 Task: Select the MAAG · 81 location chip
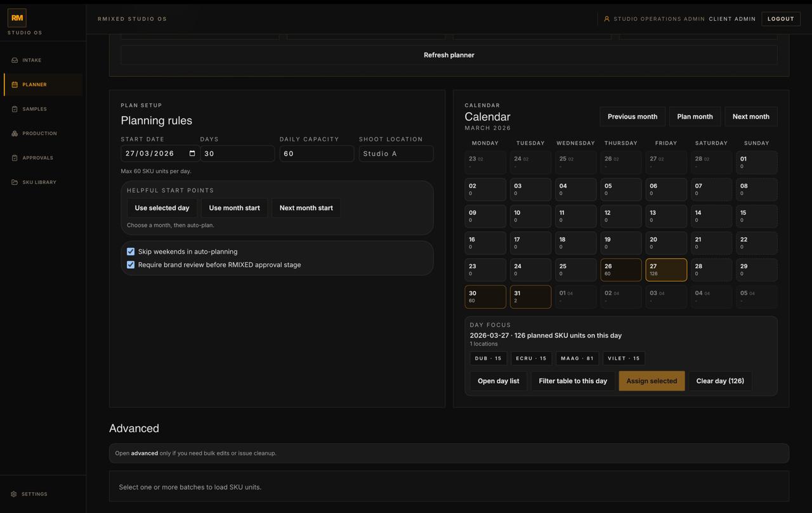577,358
